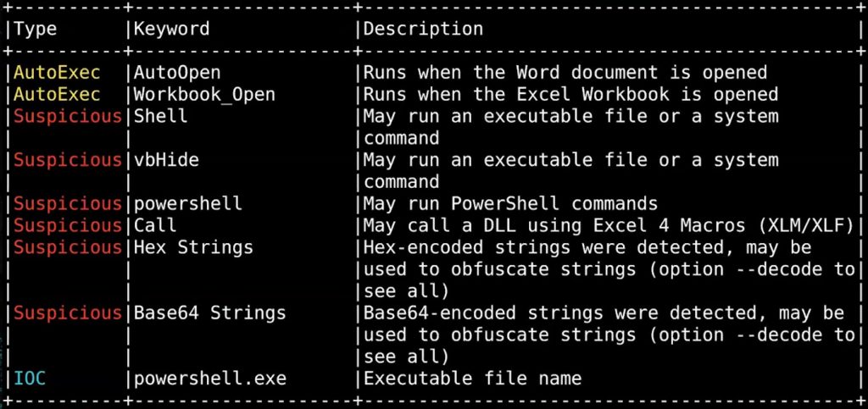Click "Runs when the Excel Workbook is opened"
Image resolution: width=868 pixels, height=409 pixels.
tap(570, 95)
